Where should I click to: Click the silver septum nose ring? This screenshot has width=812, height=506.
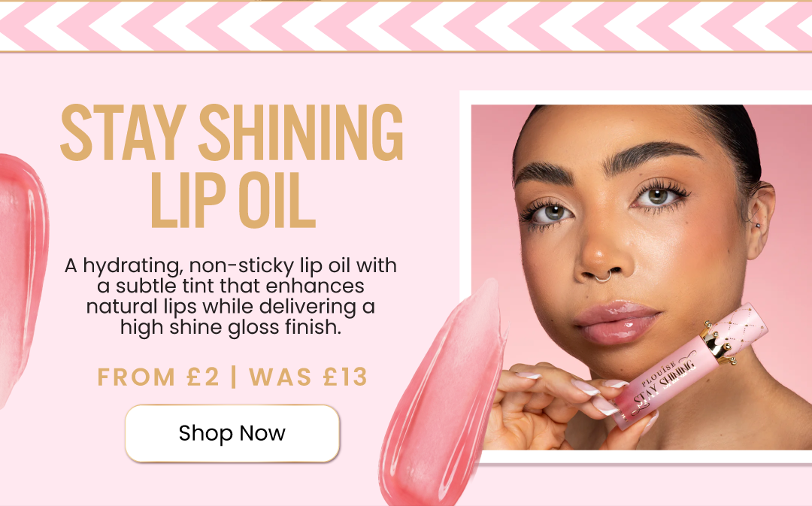pyautogui.click(x=603, y=277)
